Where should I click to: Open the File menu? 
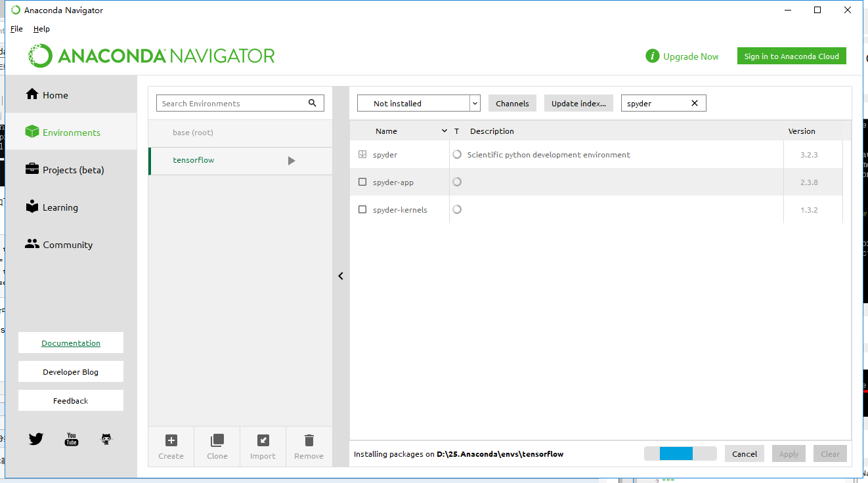click(16, 29)
